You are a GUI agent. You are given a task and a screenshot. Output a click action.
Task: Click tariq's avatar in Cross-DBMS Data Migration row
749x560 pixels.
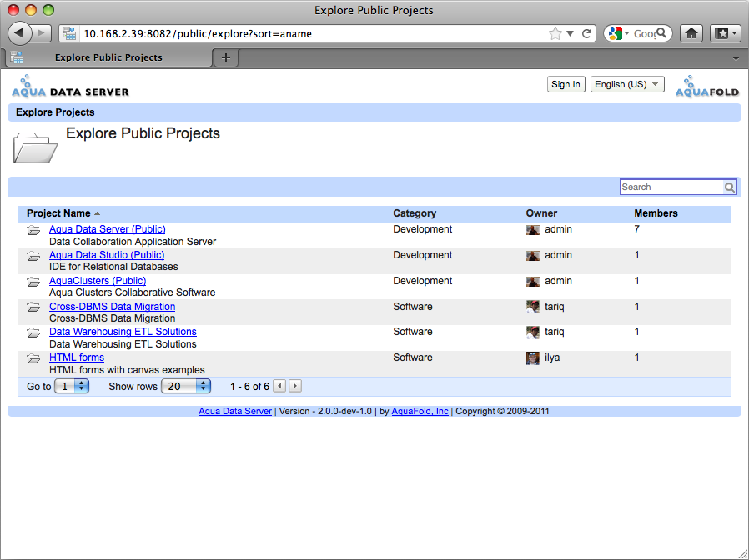[x=533, y=307]
